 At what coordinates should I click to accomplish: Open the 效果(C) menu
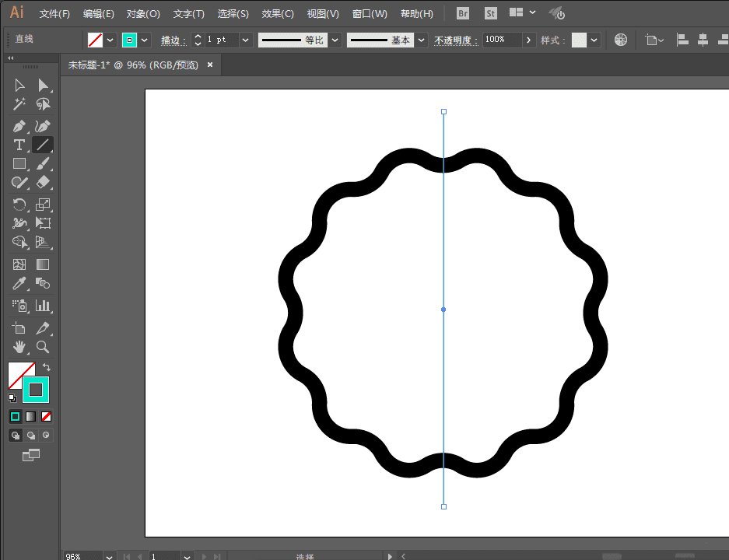278,14
